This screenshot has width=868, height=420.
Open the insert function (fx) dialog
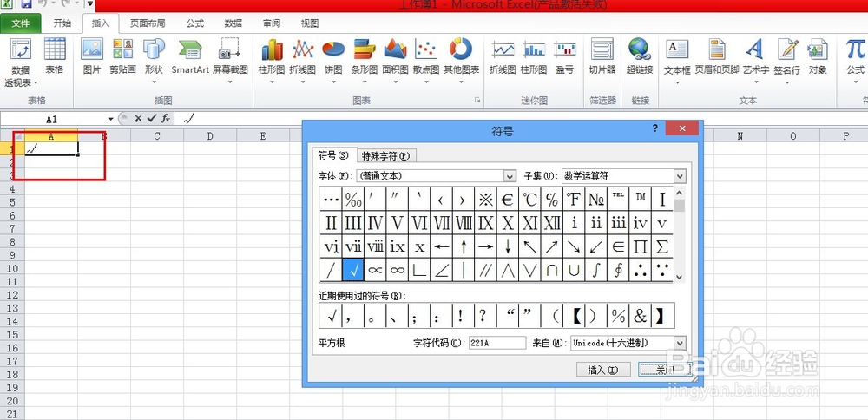pyautogui.click(x=166, y=118)
